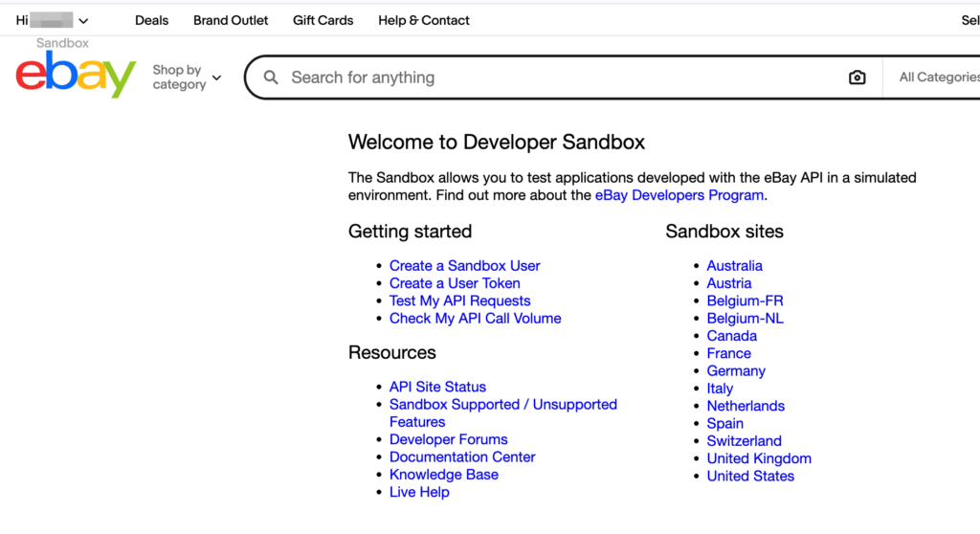The image size is (980, 534).
Task: Click inside the Search for anything field
Action: 563,78
